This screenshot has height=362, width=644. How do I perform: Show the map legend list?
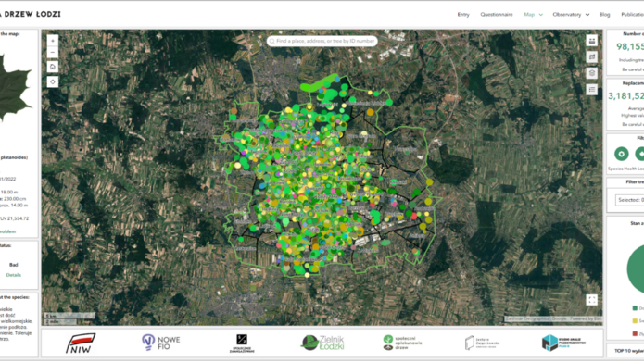point(592,90)
